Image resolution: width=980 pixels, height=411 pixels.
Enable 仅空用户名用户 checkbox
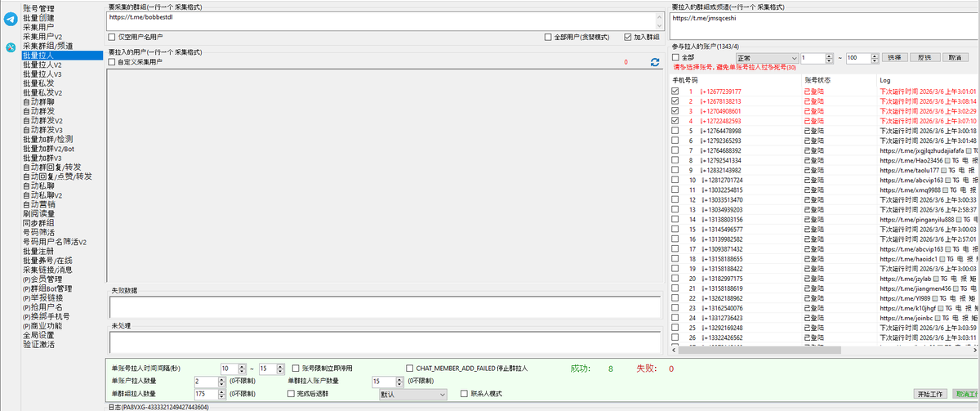click(x=112, y=37)
